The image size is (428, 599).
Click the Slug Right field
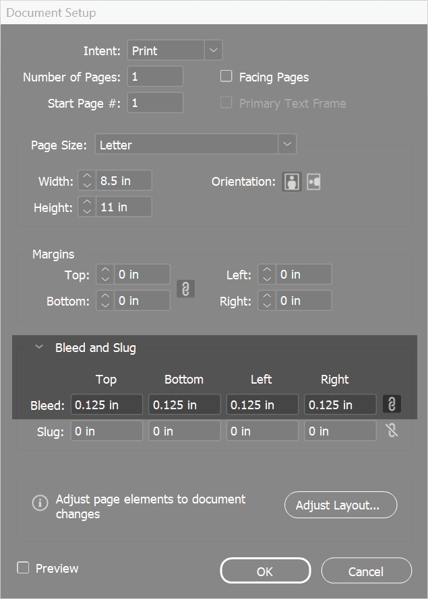pyautogui.click(x=340, y=431)
